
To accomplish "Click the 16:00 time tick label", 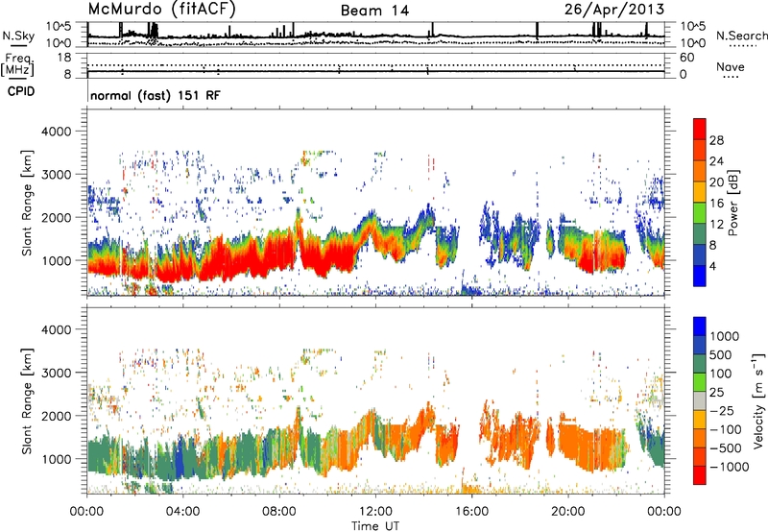I will (471, 512).
